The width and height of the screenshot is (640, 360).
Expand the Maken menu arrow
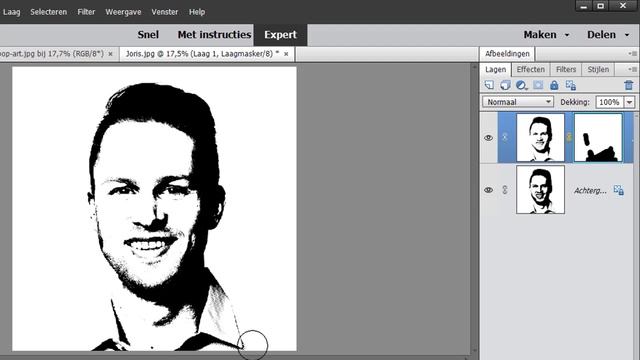pyautogui.click(x=567, y=36)
